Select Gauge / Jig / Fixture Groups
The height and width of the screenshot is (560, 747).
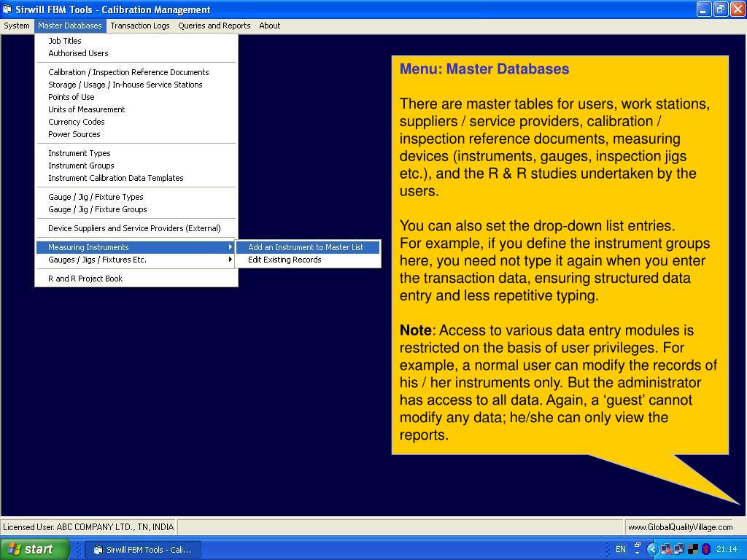coord(136,209)
